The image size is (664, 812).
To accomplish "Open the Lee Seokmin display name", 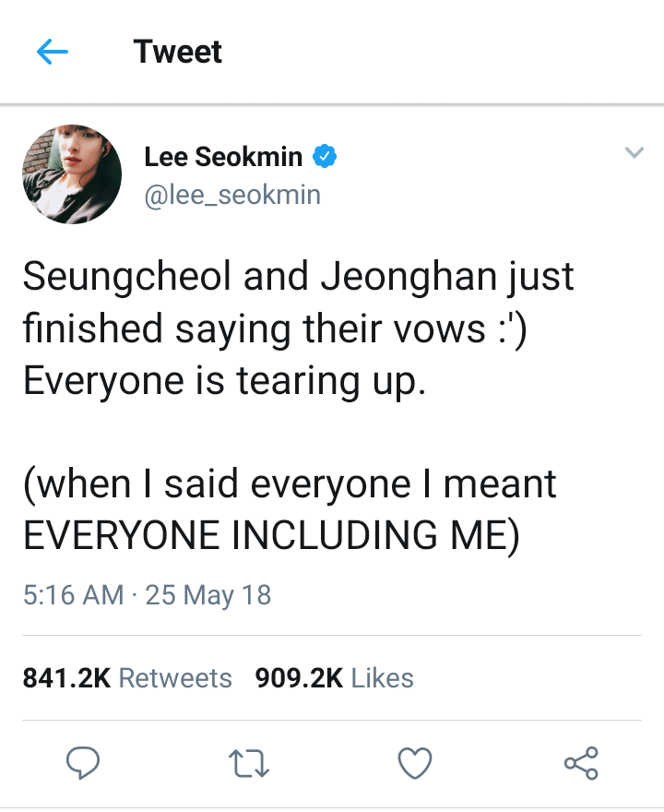I will pyautogui.click(x=223, y=156).
